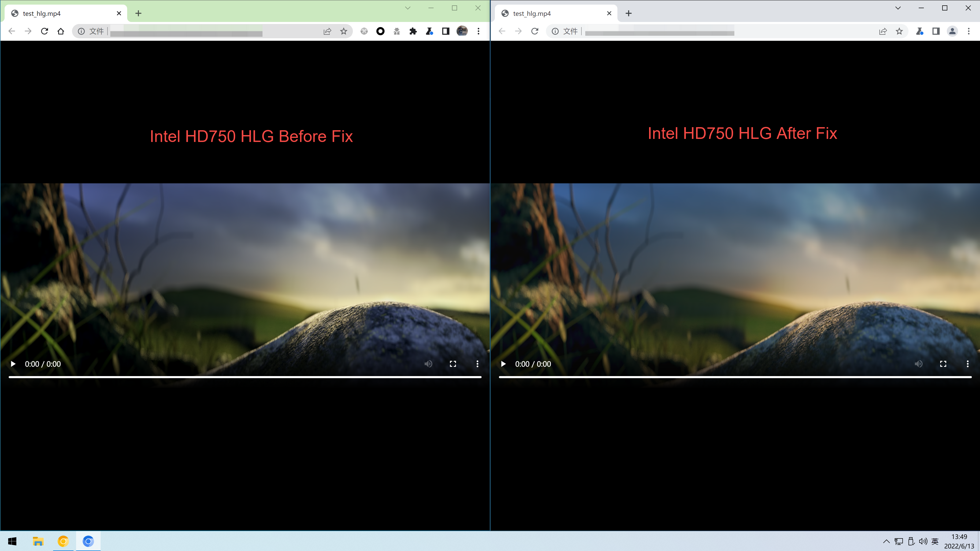The image size is (980, 551).
Task: Open clock showing 13:49
Action: click(x=959, y=541)
